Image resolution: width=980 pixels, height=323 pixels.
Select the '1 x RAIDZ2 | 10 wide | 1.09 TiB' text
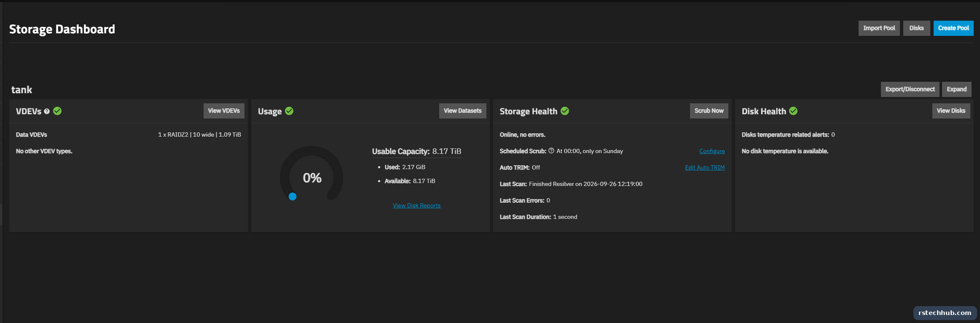point(199,135)
